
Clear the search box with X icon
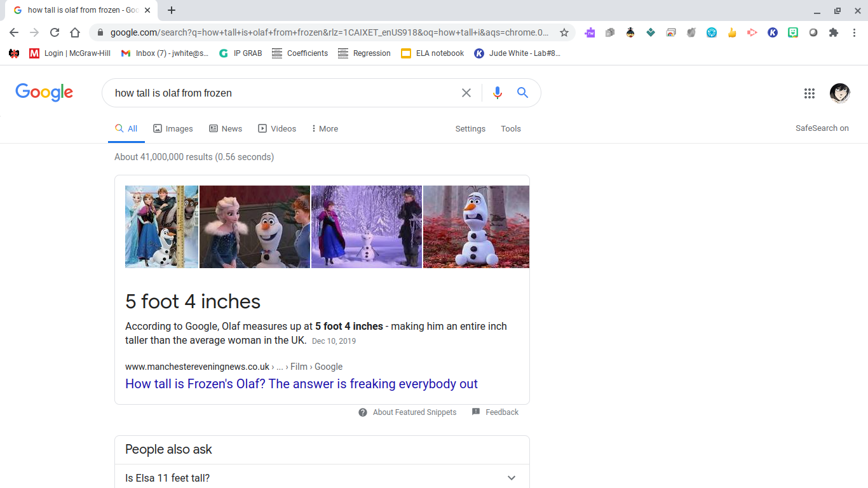point(466,93)
